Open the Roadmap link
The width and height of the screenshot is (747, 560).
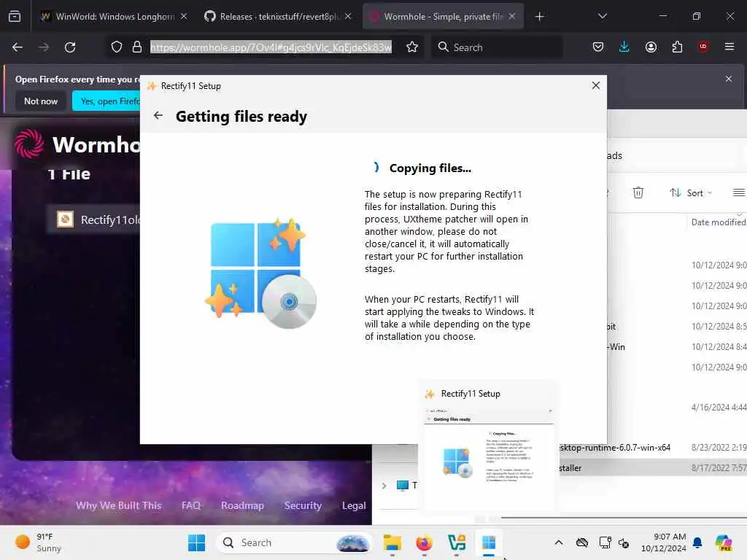(x=242, y=505)
